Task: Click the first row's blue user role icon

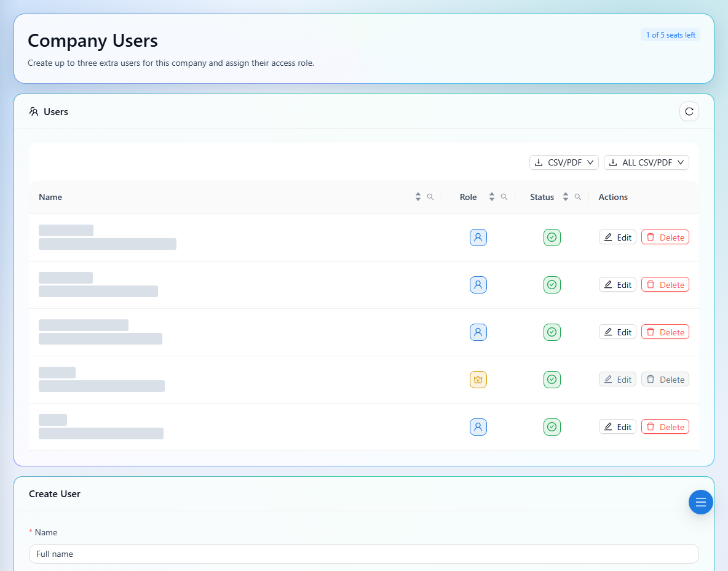Action: pos(478,238)
